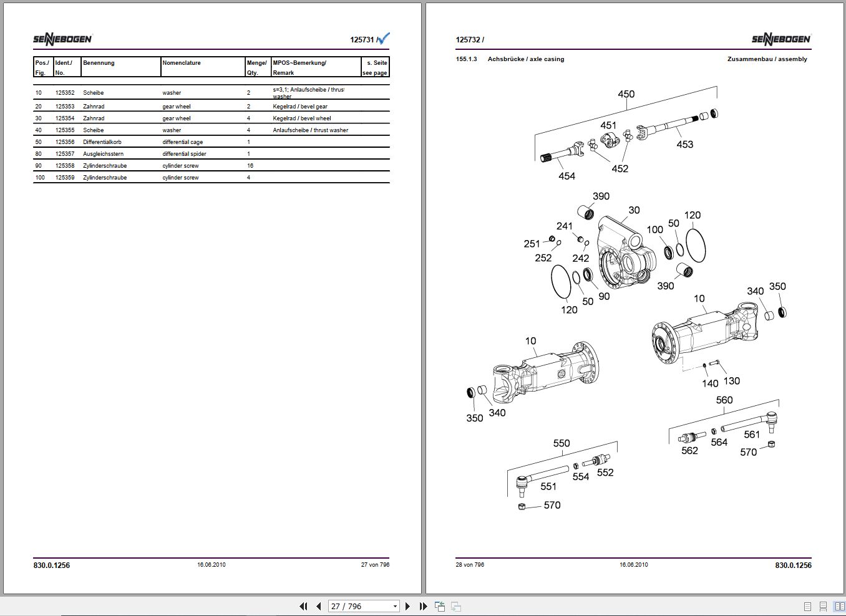Image resolution: width=846 pixels, height=616 pixels.
Task: Click the previous view navigation icon
Action: [x=440, y=606]
